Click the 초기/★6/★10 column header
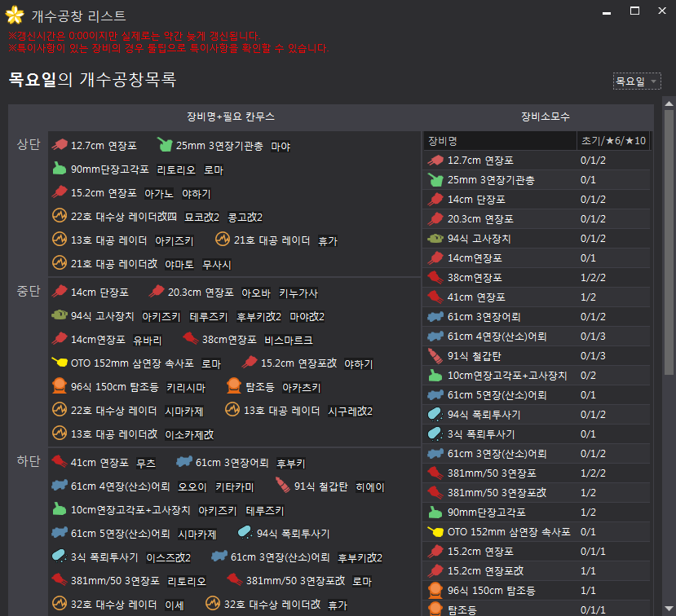The image size is (676, 616). pyautogui.click(x=613, y=140)
